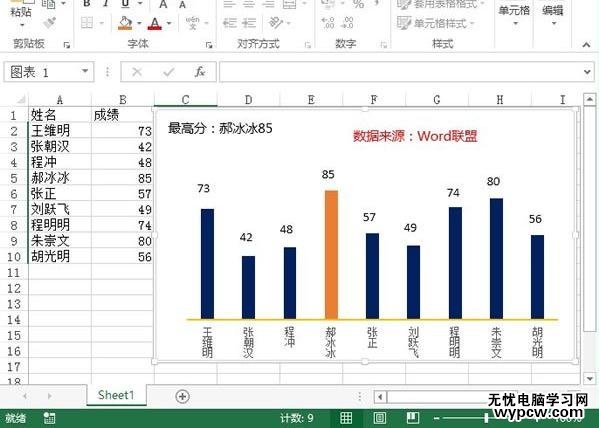Screen dimensions: 599x428
Task: Click the shrink font size A icon
Action: [x=183, y=4]
